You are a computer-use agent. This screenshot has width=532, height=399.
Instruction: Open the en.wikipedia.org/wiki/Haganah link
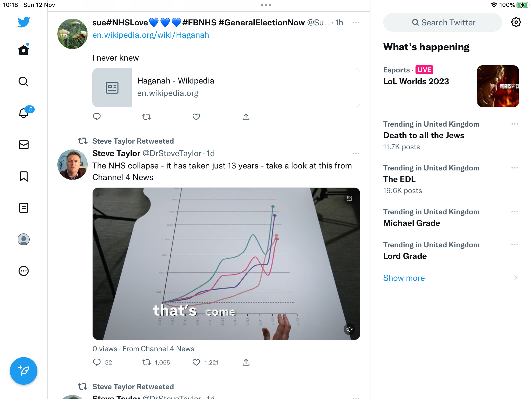coord(151,35)
